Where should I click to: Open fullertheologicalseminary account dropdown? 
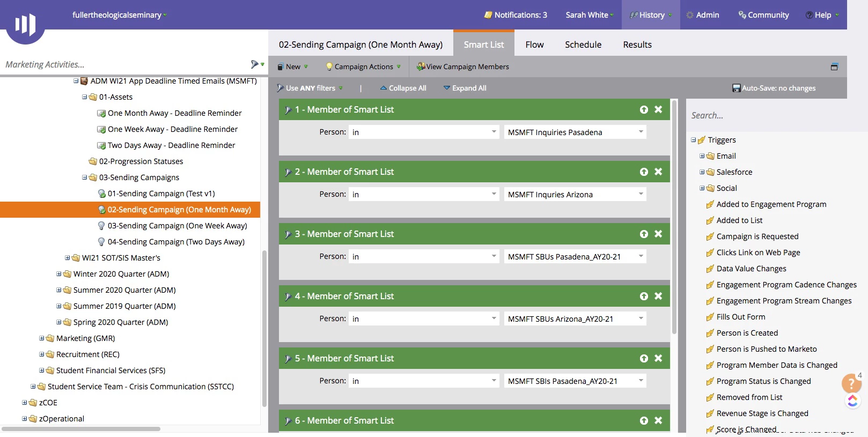pos(120,15)
